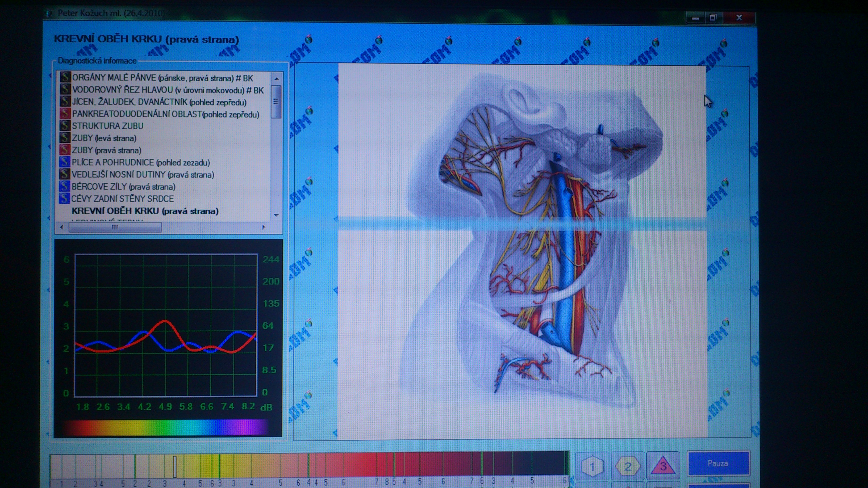
Task: Click icon beside VEDLEJŠÍ NOSNÍ DUTINY row
Action: [64, 174]
